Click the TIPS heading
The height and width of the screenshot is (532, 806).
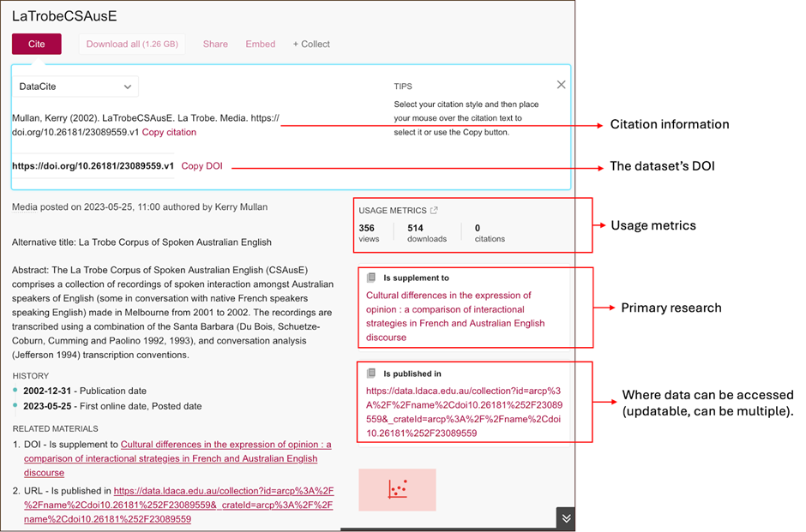coord(403,87)
